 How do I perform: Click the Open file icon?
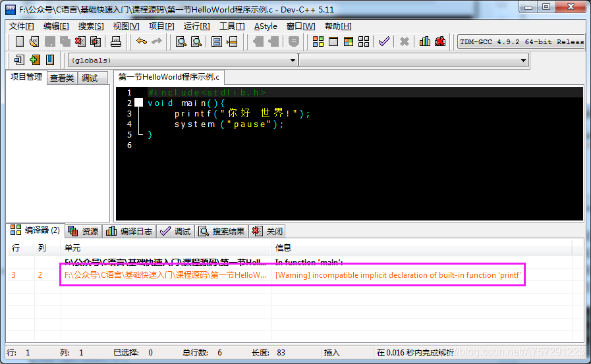coord(34,41)
